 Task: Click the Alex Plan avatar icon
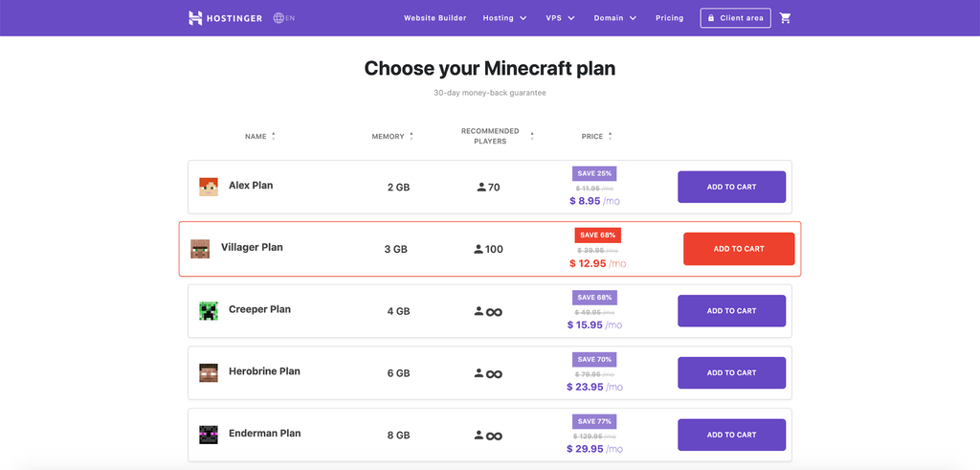(209, 187)
